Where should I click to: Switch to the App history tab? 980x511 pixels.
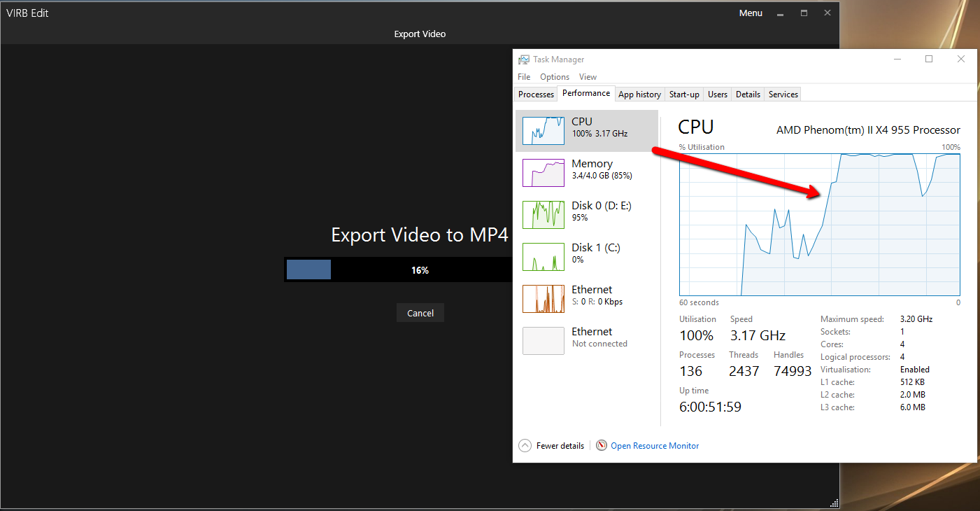click(639, 94)
